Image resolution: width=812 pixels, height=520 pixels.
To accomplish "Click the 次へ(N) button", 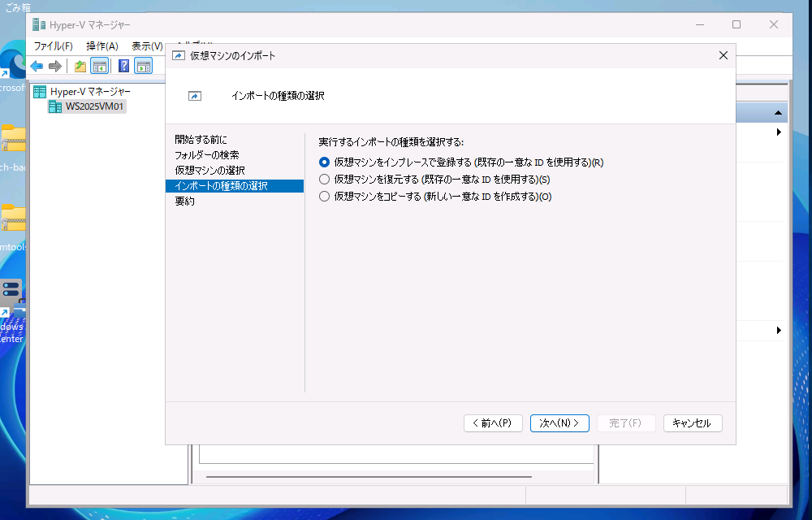I will (x=559, y=422).
